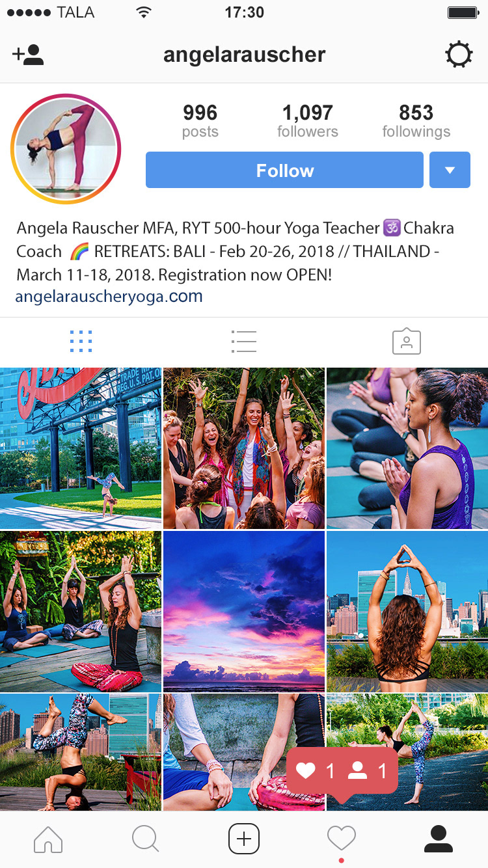Tap the add person icon
This screenshot has height=868, width=488.
pos(28,55)
